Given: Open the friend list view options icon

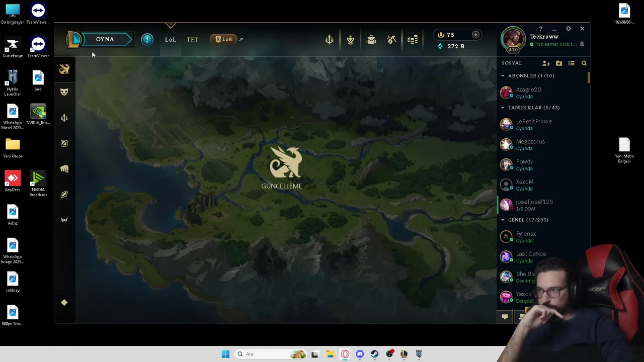Looking at the screenshot, I should coord(571,63).
